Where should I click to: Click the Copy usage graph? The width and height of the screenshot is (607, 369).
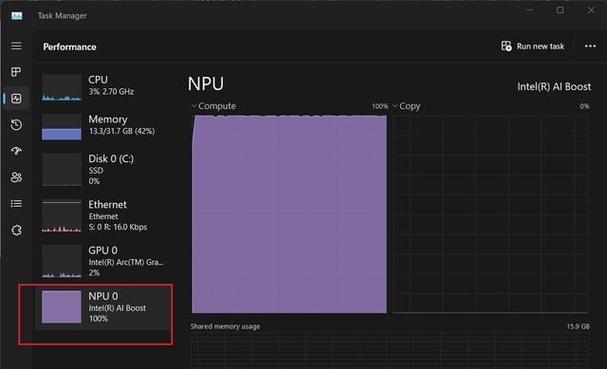490,214
